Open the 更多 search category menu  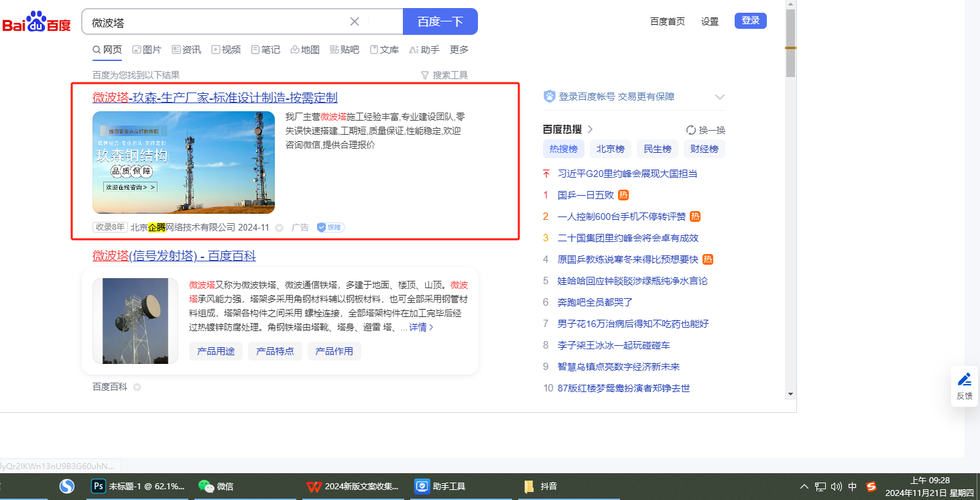[459, 50]
